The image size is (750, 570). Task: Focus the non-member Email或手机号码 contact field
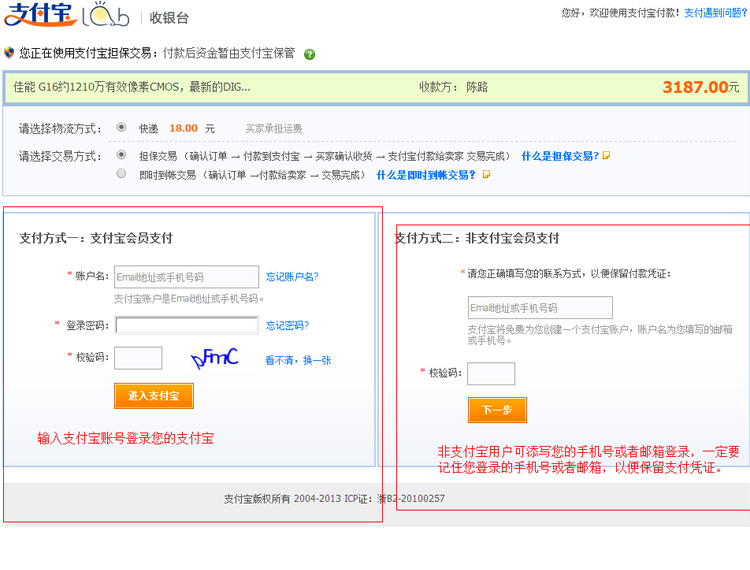tap(540, 307)
